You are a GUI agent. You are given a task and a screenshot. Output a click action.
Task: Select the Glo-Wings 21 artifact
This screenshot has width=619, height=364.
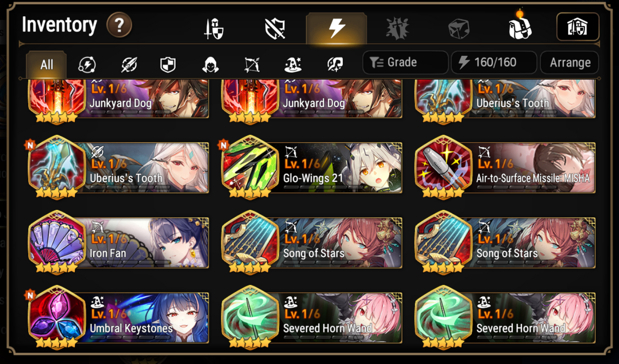(312, 168)
